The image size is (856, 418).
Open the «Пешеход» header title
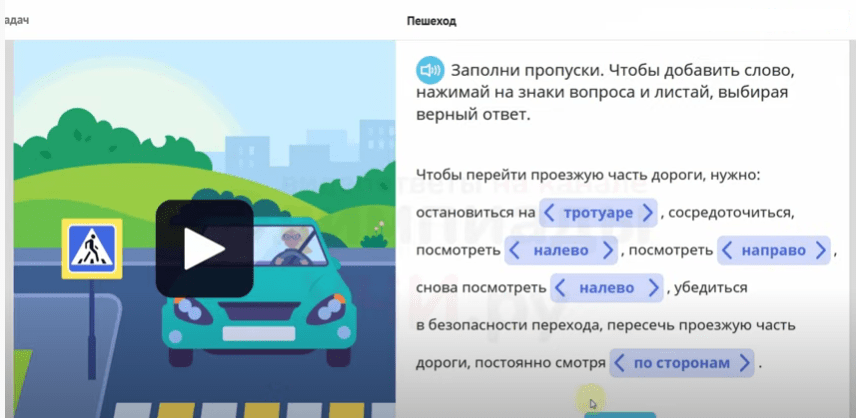pos(432,20)
